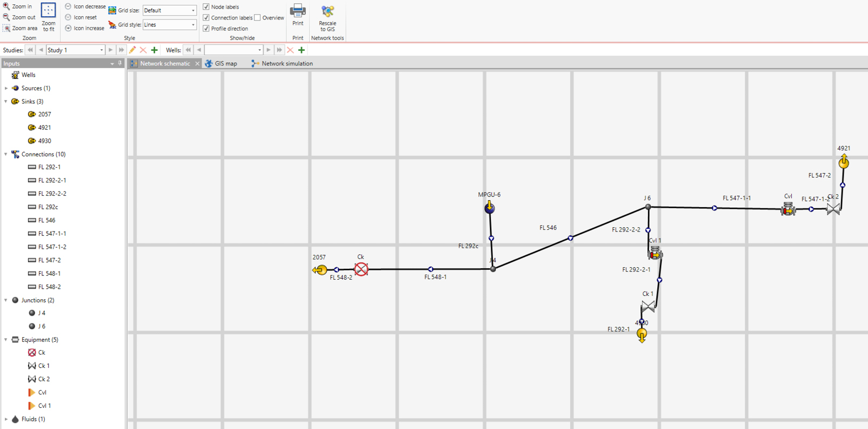Toggle the Node labels checkbox
868x429 pixels.
[x=206, y=6]
